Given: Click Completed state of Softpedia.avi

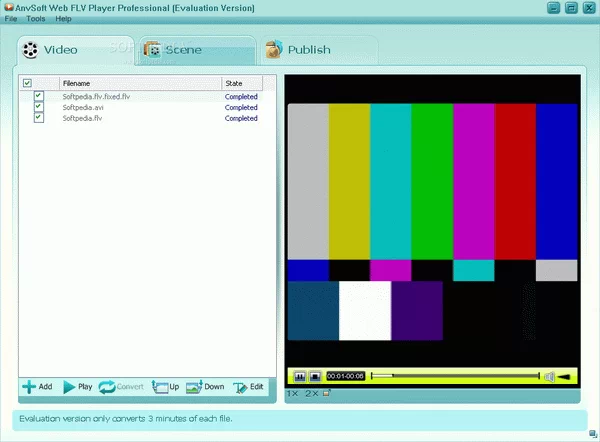Looking at the screenshot, I should [x=241, y=108].
